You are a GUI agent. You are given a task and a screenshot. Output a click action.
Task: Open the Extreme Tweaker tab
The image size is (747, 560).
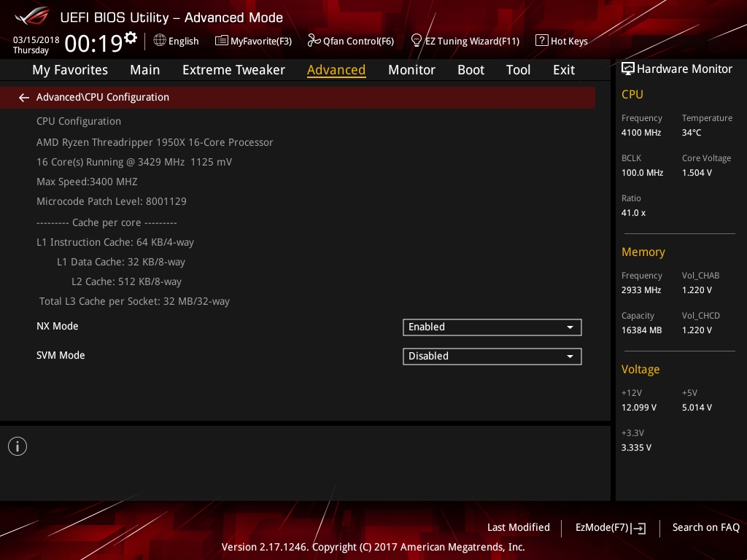pyautogui.click(x=233, y=70)
